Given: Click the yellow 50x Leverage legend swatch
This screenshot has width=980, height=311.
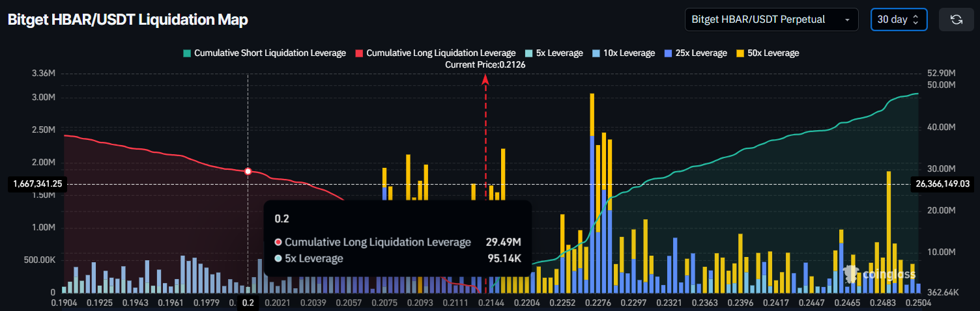Looking at the screenshot, I should coord(740,53).
